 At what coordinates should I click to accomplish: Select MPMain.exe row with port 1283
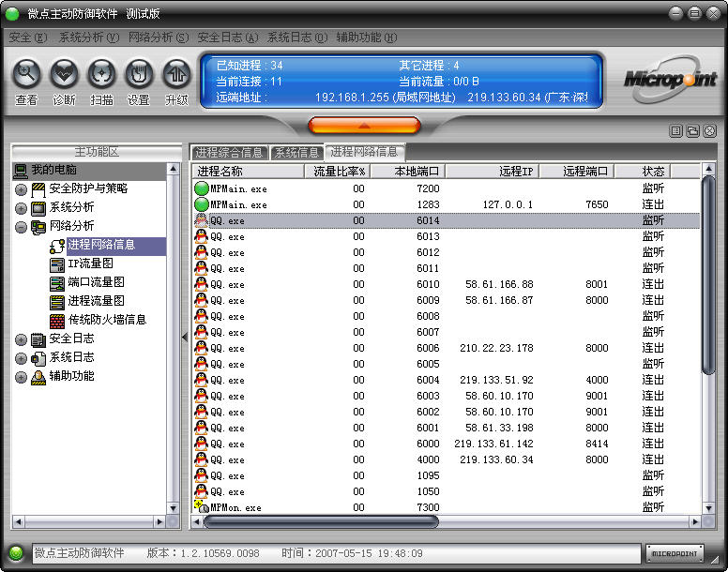pyautogui.click(x=447, y=204)
